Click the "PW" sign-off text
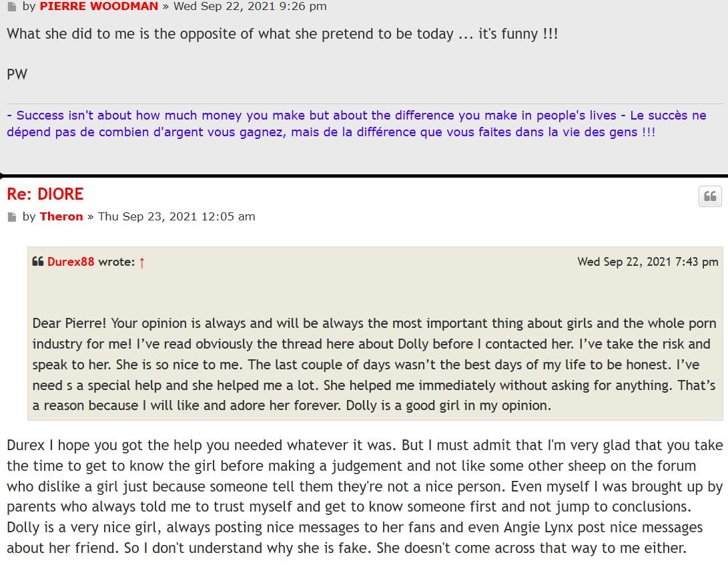Viewport: 728px width, 567px height. 17,74
